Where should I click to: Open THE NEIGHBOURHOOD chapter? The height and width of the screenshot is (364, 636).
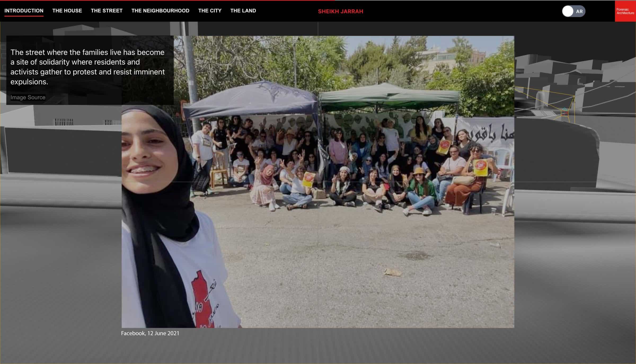(x=160, y=11)
